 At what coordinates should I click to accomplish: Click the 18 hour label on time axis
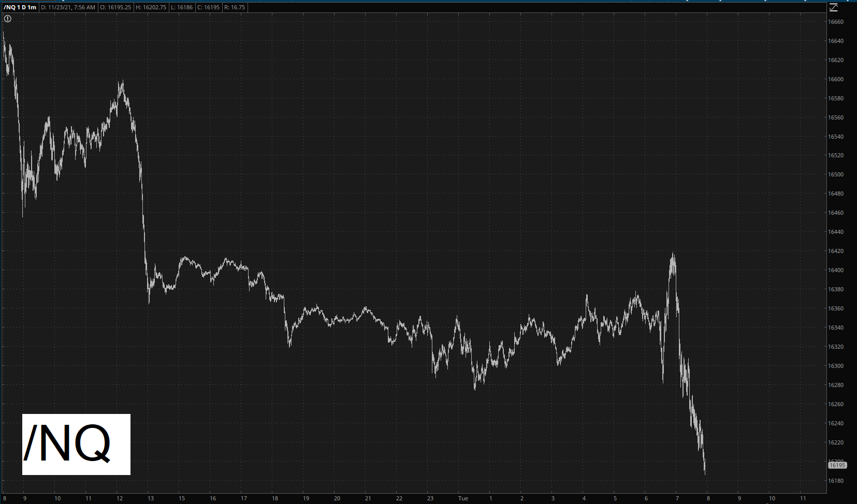tap(275, 498)
